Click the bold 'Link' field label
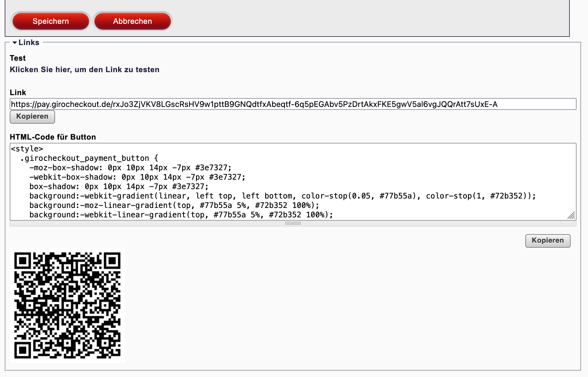 point(18,92)
